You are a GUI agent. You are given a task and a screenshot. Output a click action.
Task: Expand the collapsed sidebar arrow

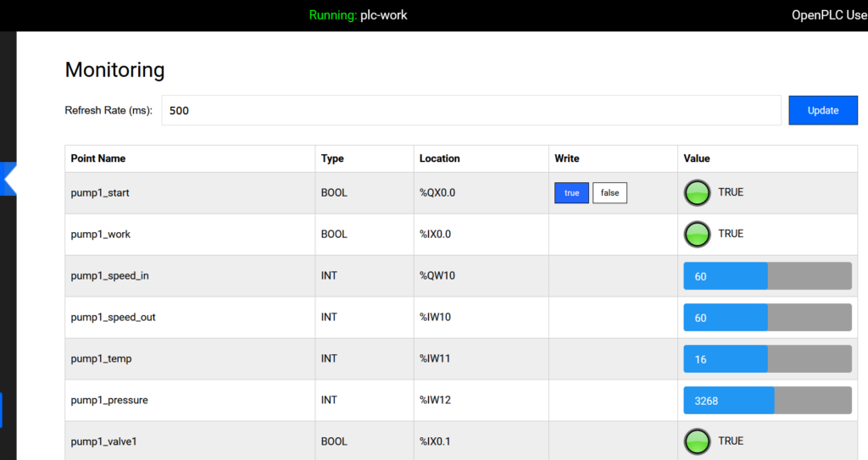pyautogui.click(x=9, y=179)
